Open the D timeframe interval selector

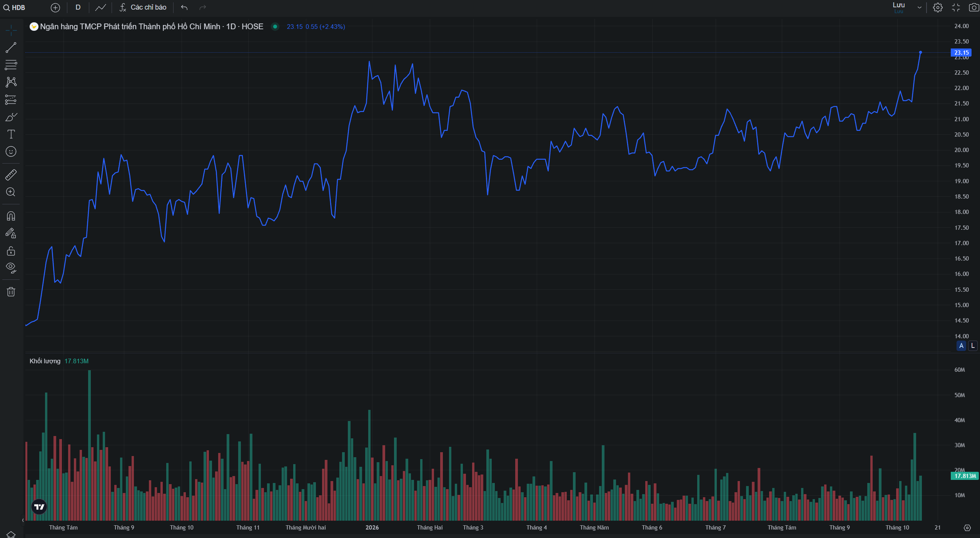[x=78, y=7]
